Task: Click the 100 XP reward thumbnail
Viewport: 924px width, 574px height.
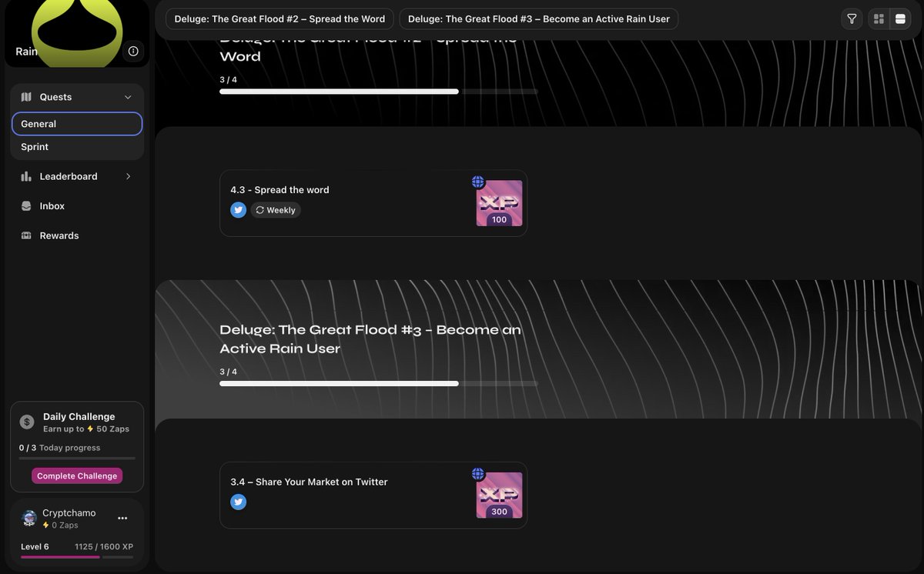Action: [499, 203]
